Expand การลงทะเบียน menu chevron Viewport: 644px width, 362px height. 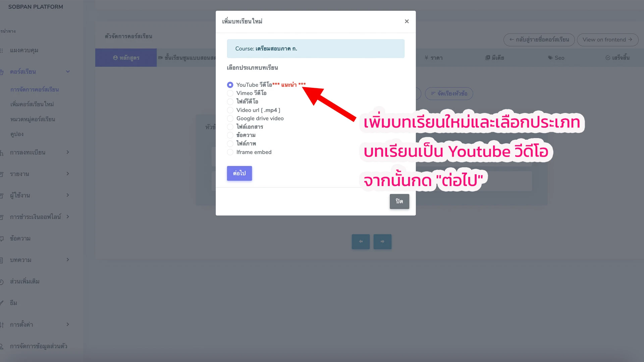pos(68,152)
